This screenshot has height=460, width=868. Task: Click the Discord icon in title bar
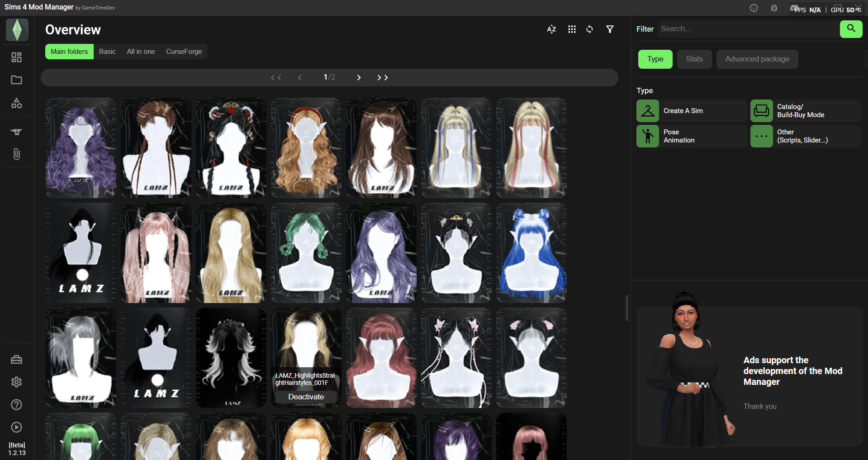point(795,8)
